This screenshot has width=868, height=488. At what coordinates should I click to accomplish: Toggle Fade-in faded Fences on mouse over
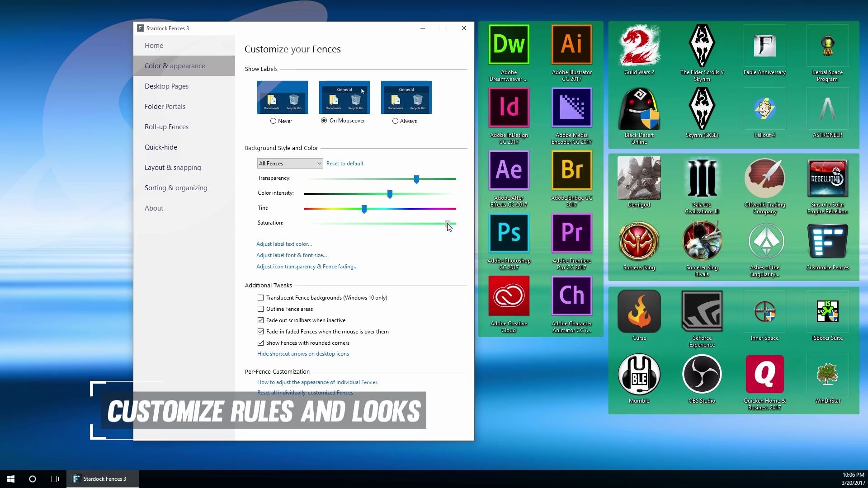point(260,332)
